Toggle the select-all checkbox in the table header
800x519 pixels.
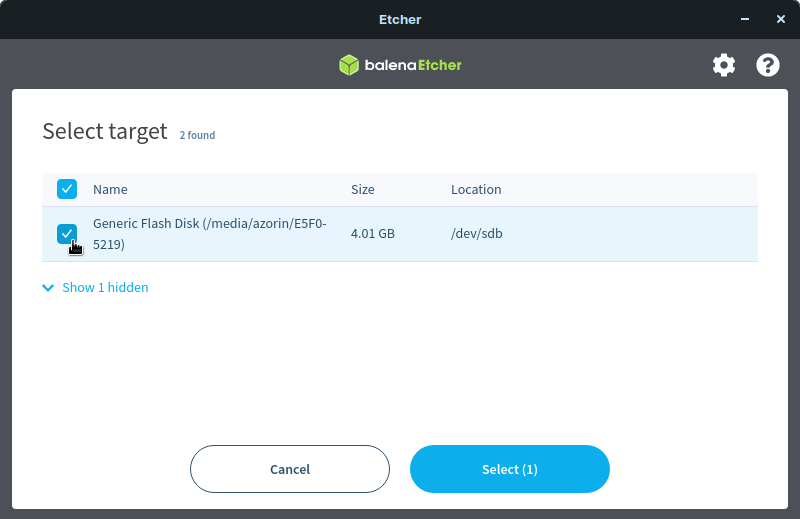click(x=66, y=189)
